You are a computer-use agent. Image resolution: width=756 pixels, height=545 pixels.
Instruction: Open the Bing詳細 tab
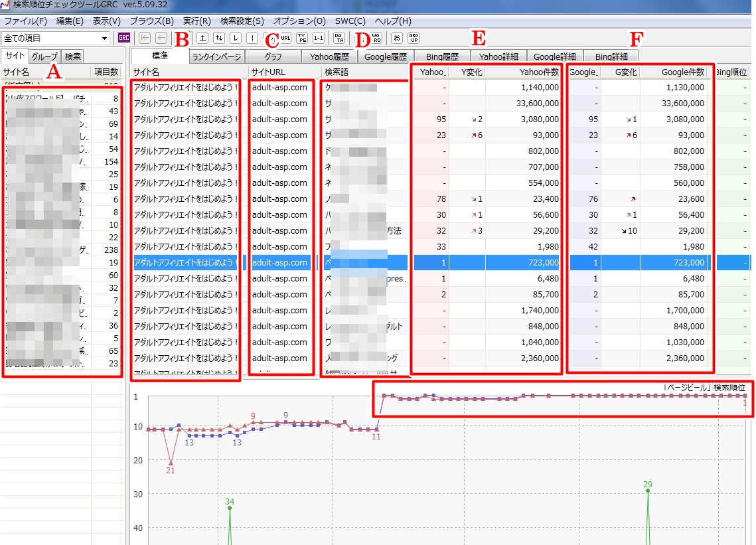point(611,56)
